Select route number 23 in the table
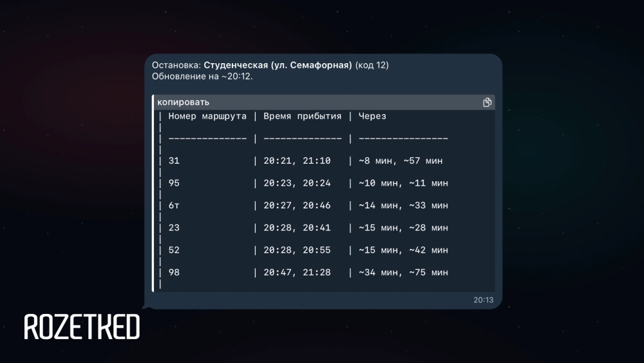The width and height of the screenshot is (644, 363). click(x=174, y=228)
